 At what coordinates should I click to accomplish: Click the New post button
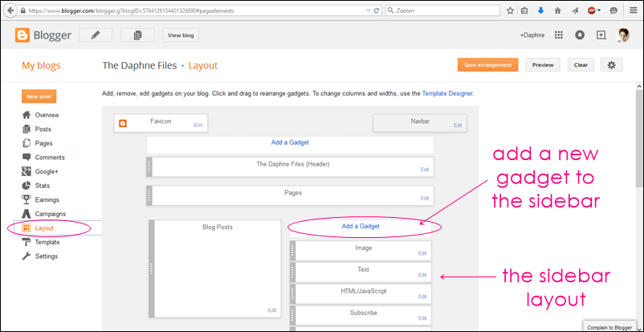[x=39, y=96]
